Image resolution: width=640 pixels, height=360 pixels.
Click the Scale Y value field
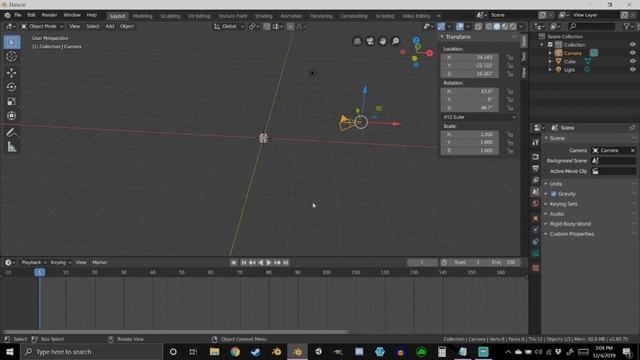tap(469, 142)
